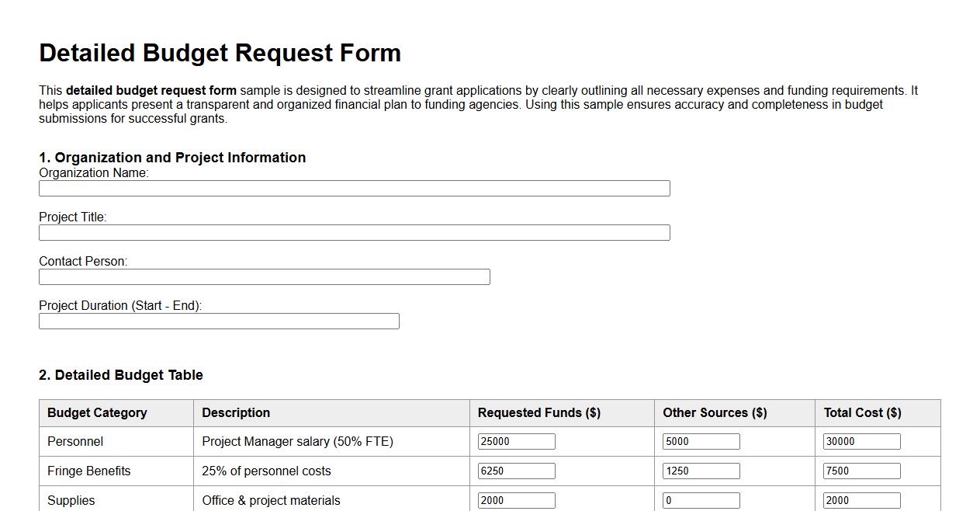Click the Detailed Budget Table section heading
Viewport: 980px width, 511px height.
click(x=120, y=374)
